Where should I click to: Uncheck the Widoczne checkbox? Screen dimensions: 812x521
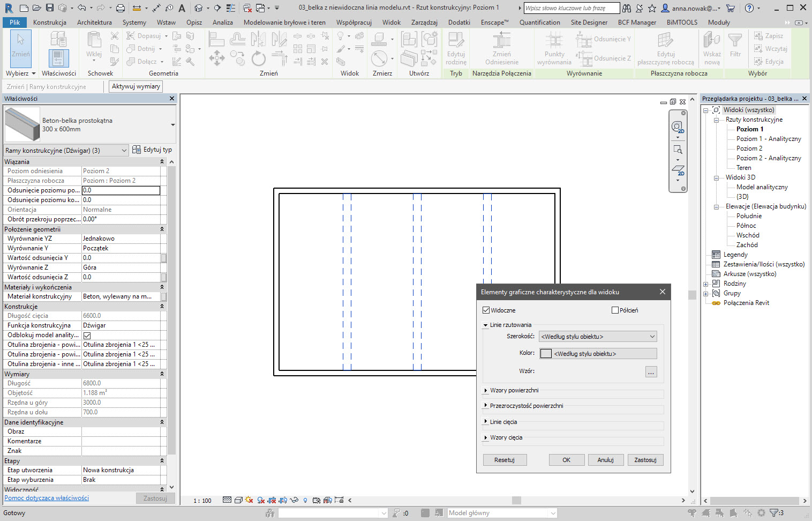[x=486, y=310]
